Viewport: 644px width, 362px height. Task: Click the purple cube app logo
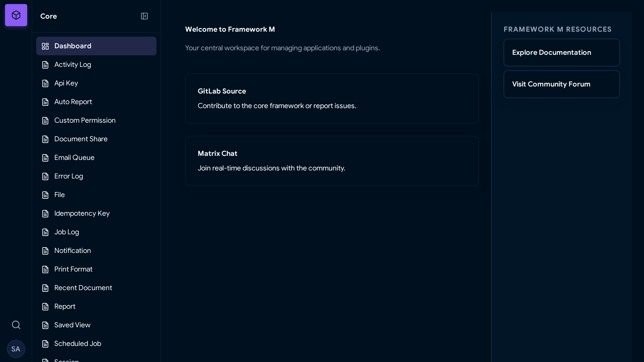(x=16, y=15)
